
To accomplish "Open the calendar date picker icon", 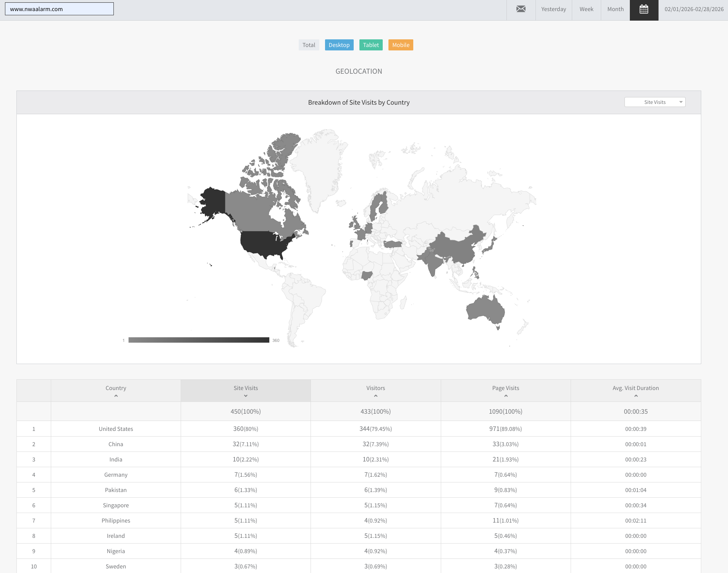I will pyautogui.click(x=644, y=9).
